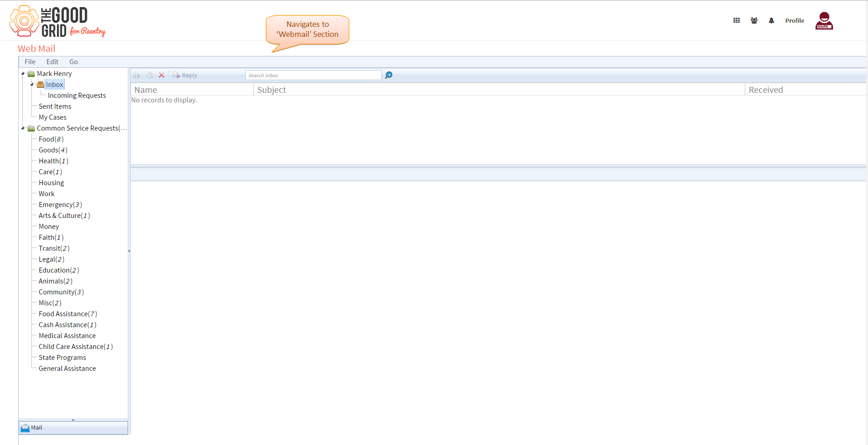868x445 pixels.
Task: Open the Work category
Action: (47, 194)
